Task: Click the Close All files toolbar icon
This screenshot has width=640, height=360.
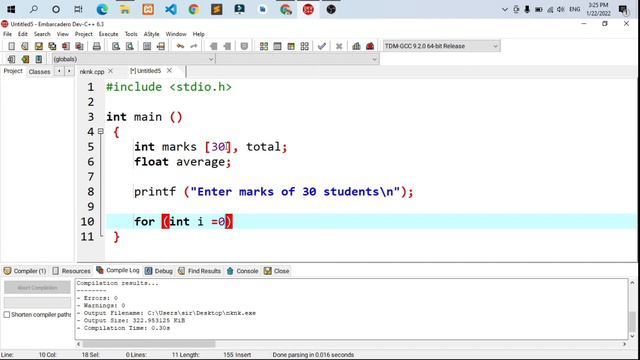Action: click(x=79, y=46)
